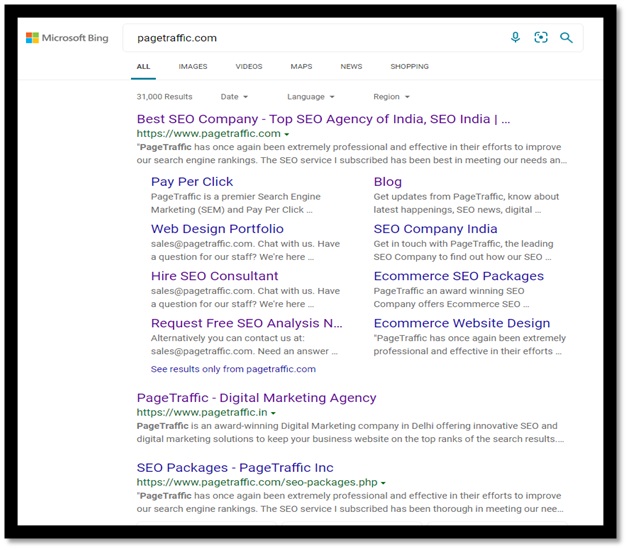Expand the Language filter dropdown
The height and width of the screenshot is (550, 636).
tap(311, 97)
